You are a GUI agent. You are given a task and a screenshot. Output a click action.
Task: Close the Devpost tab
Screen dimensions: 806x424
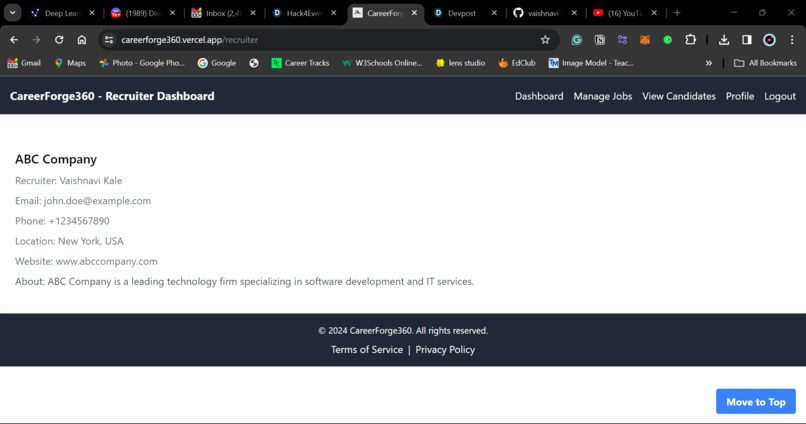pos(494,13)
